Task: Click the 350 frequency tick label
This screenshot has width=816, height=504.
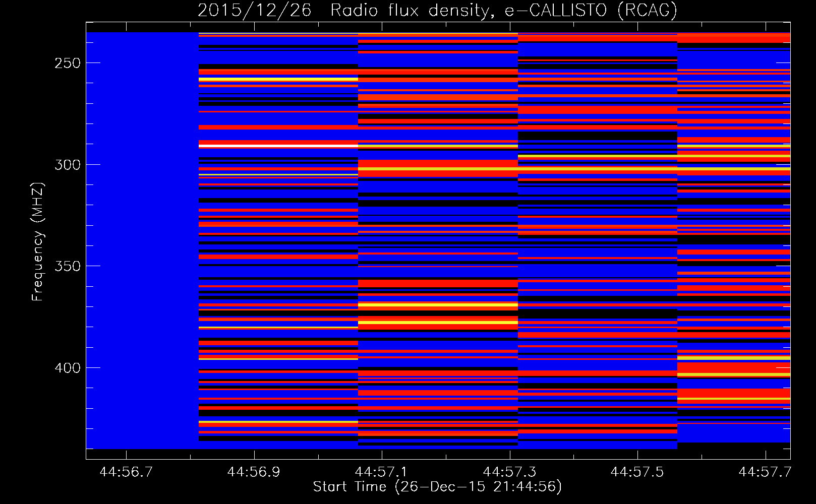Action: pos(68,266)
